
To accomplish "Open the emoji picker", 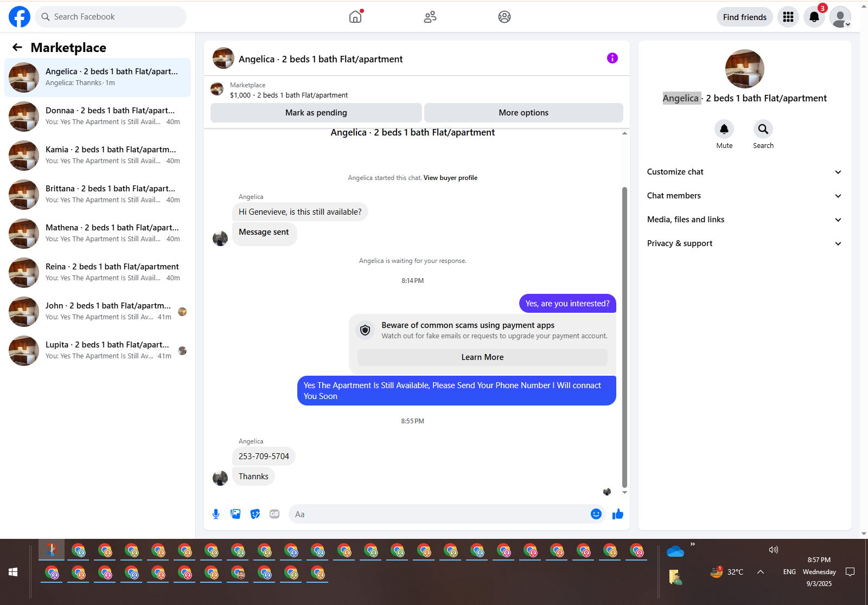I will (596, 514).
